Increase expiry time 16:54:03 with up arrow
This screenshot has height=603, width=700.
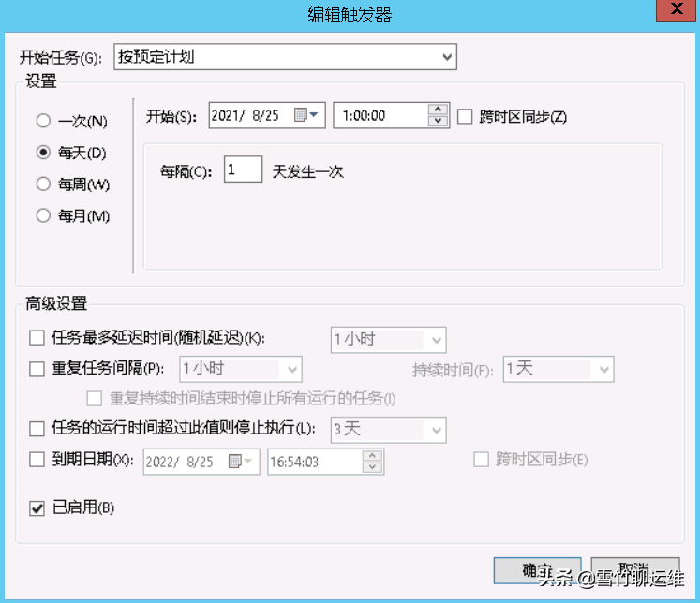coord(372,456)
